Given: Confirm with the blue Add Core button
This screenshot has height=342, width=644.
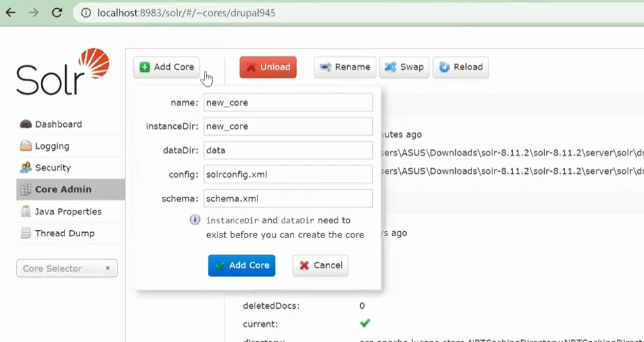Looking at the screenshot, I should pos(242,265).
